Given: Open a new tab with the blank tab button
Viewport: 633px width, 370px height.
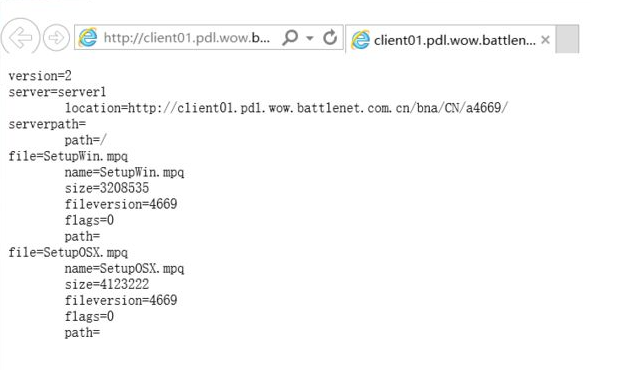Looking at the screenshot, I should point(567,39).
